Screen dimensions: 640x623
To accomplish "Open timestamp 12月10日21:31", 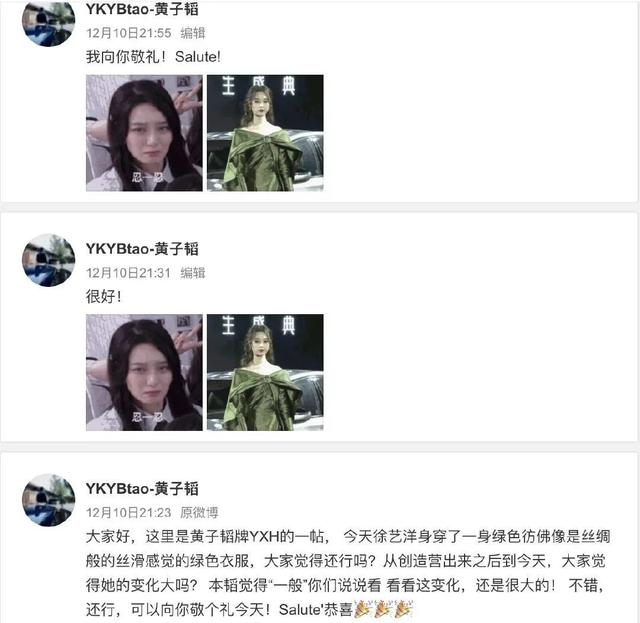I will coord(129,273).
